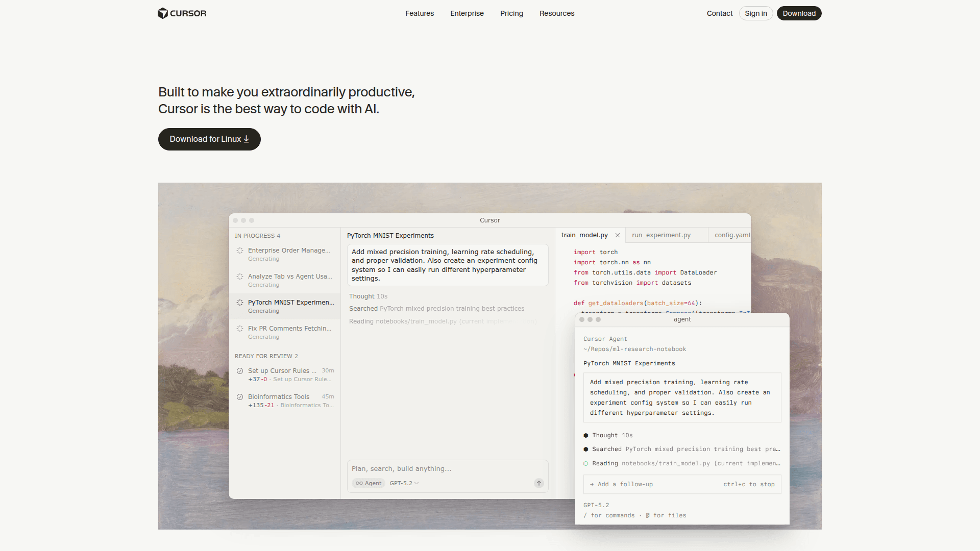
Task: Open the Pricing link
Action: (511, 13)
